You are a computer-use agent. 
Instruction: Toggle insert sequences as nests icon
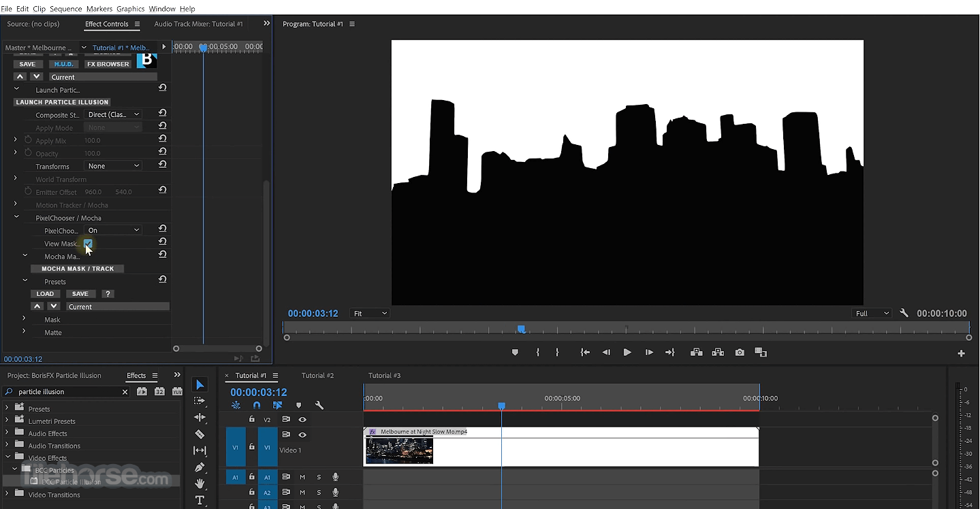[x=236, y=406]
